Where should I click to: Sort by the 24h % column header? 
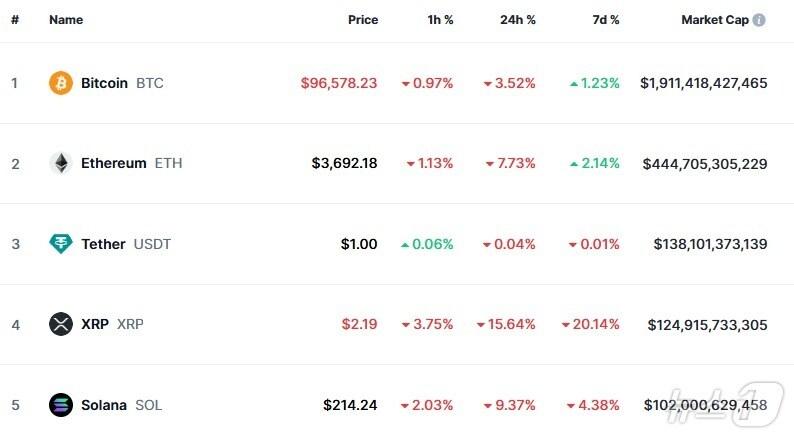click(518, 20)
